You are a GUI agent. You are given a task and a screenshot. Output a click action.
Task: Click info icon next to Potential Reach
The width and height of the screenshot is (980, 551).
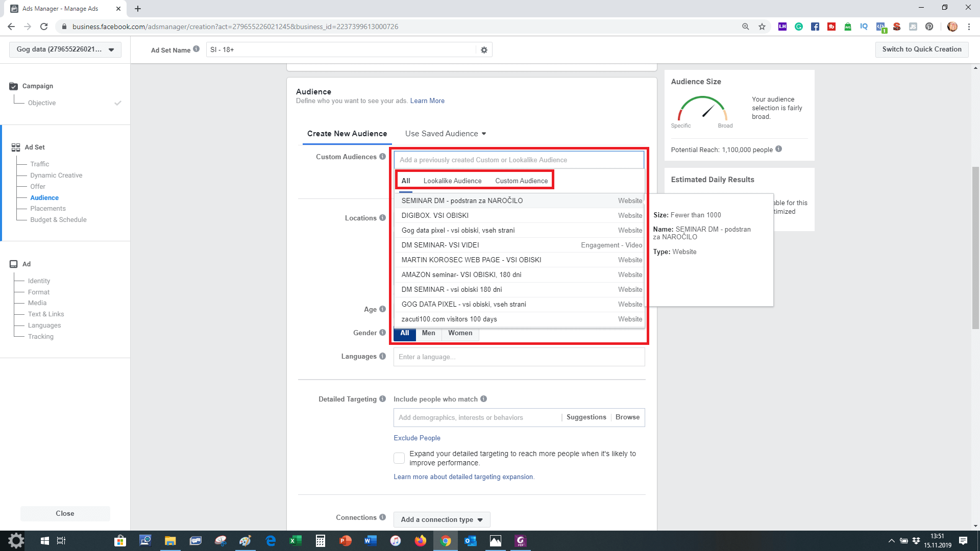pos(778,149)
